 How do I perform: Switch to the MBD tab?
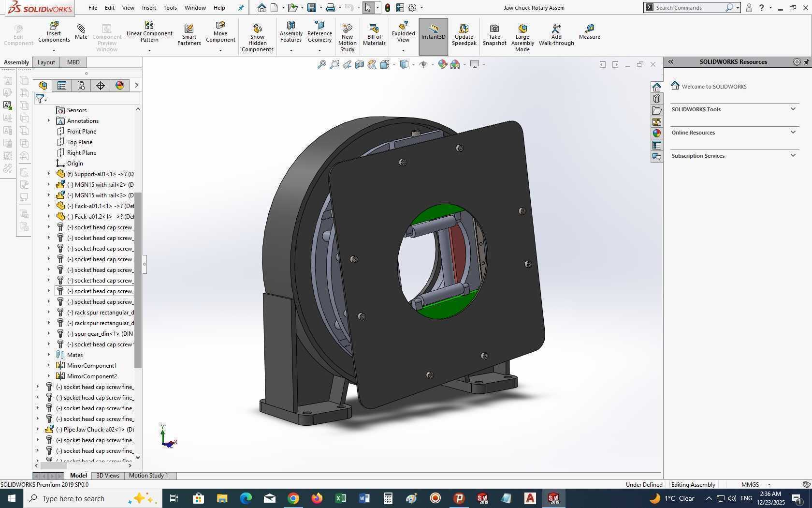point(73,62)
